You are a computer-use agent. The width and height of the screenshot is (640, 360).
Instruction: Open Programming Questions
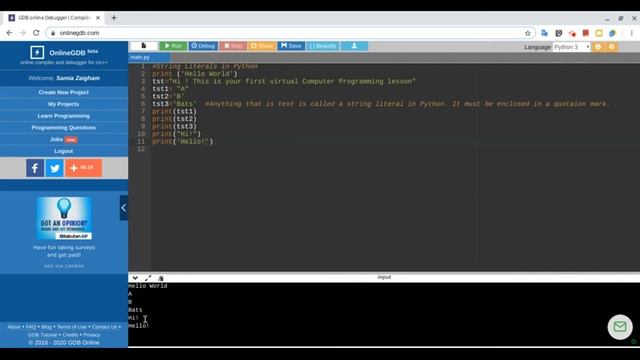coord(64,128)
